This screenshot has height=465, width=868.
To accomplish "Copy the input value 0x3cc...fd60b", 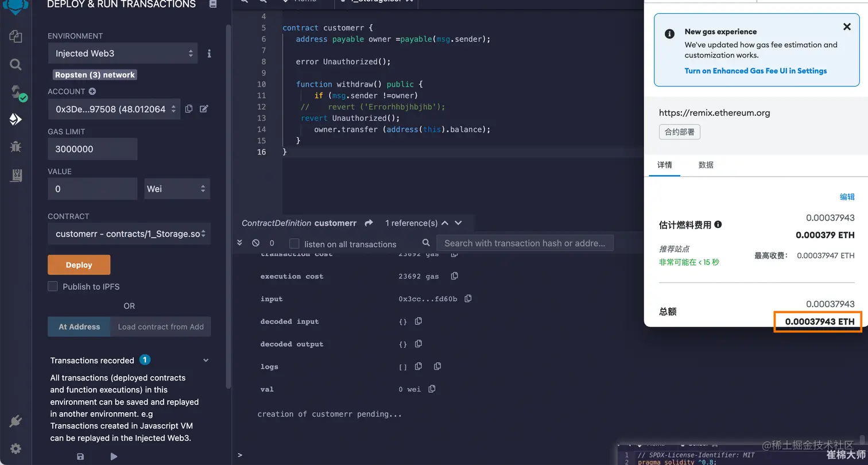I will click(x=468, y=299).
